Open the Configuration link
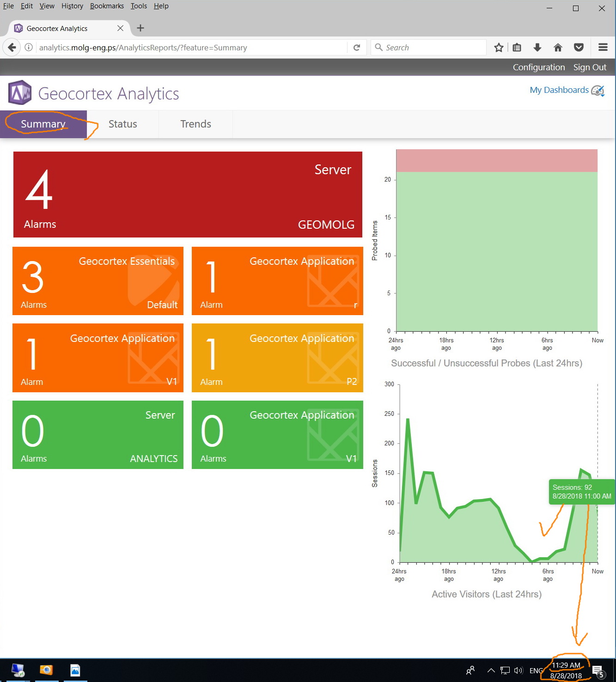 [x=539, y=67]
